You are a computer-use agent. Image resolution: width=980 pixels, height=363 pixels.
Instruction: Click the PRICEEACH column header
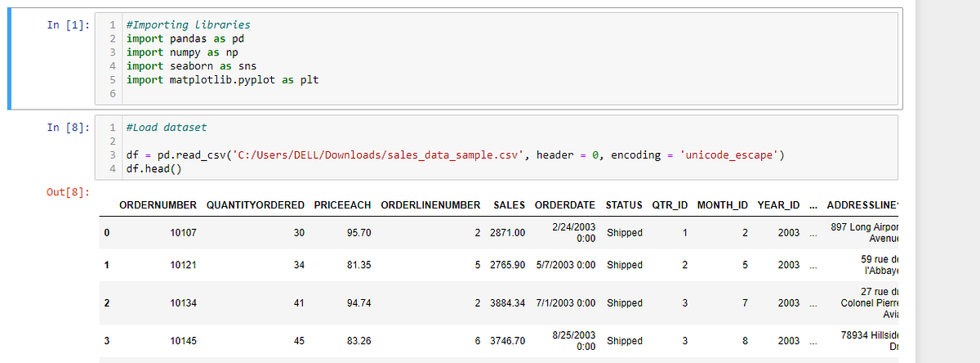click(x=342, y=204)
